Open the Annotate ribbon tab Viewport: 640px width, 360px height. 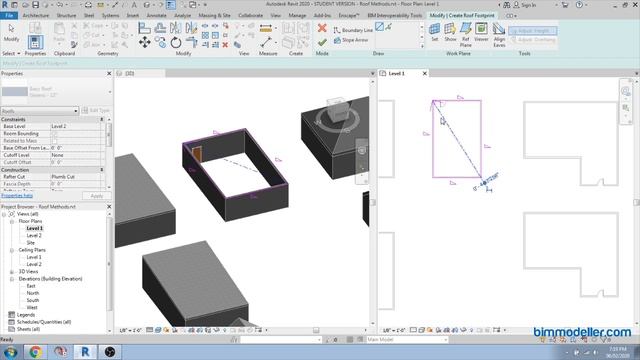pyautogui.click(x=156, y=16)
